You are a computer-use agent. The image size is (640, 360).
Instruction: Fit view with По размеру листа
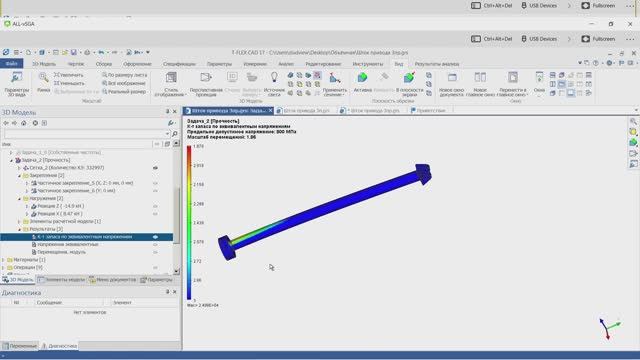coord(124,75)
